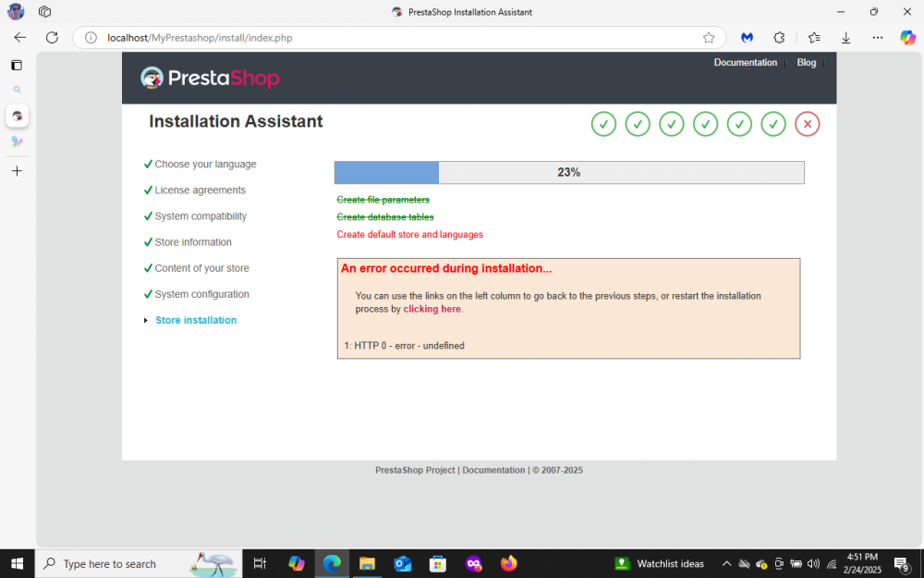This screenshot has width=924, height=578.
Task: Open browser Settings with the ellipsis menu
Action: [878, 37]
